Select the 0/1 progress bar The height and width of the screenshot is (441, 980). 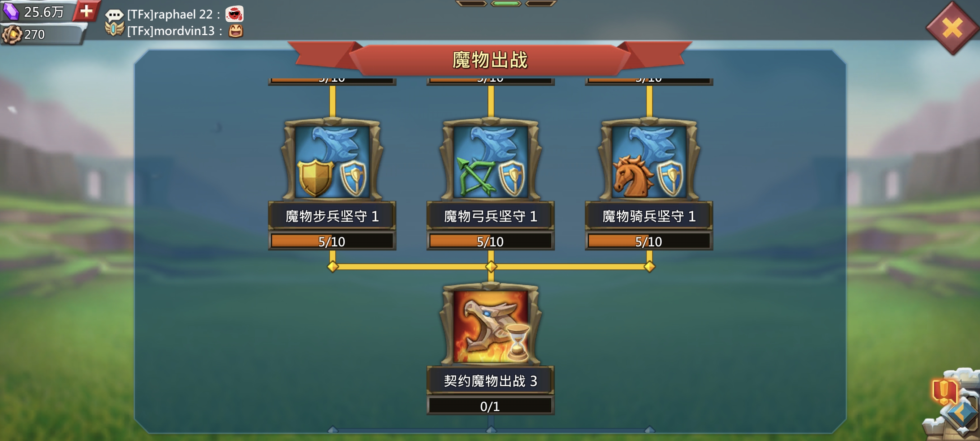click(490, 406)
